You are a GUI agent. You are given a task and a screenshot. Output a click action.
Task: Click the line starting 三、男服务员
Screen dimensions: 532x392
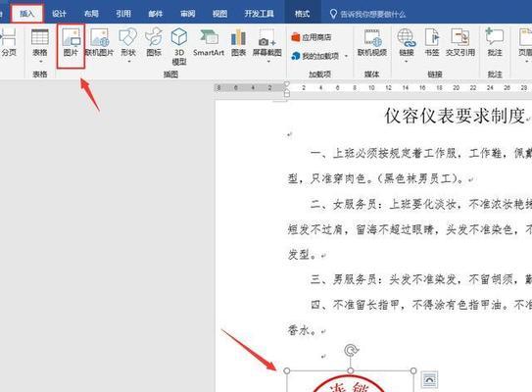coord(420,279)
